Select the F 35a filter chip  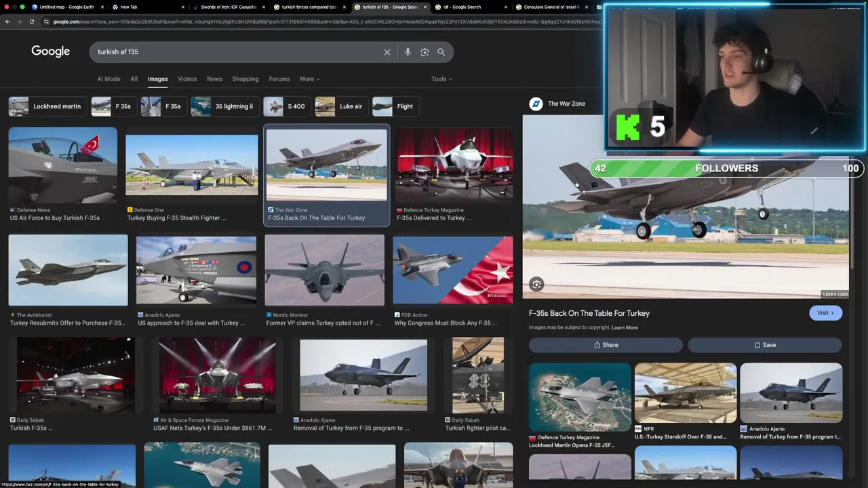(x=162, y=106)
